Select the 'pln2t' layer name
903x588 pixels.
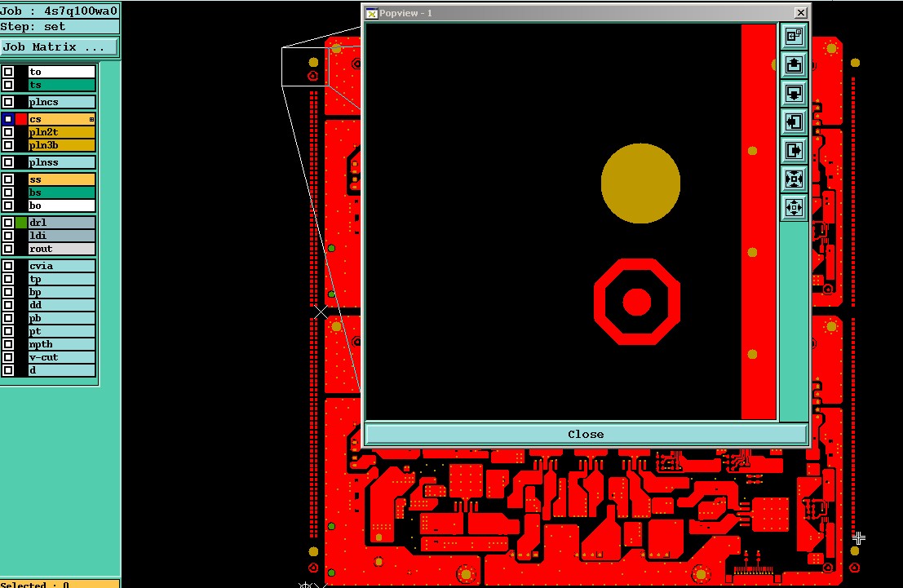click(x=62, y=132)
